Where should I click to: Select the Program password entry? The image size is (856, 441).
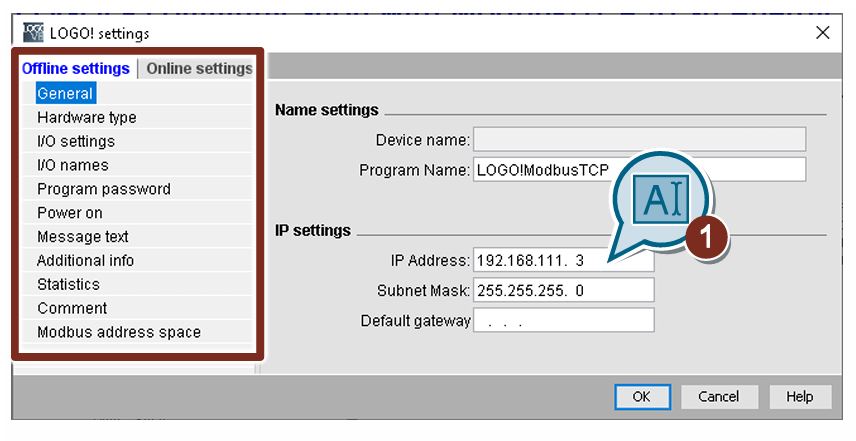(x=104, y=189)
